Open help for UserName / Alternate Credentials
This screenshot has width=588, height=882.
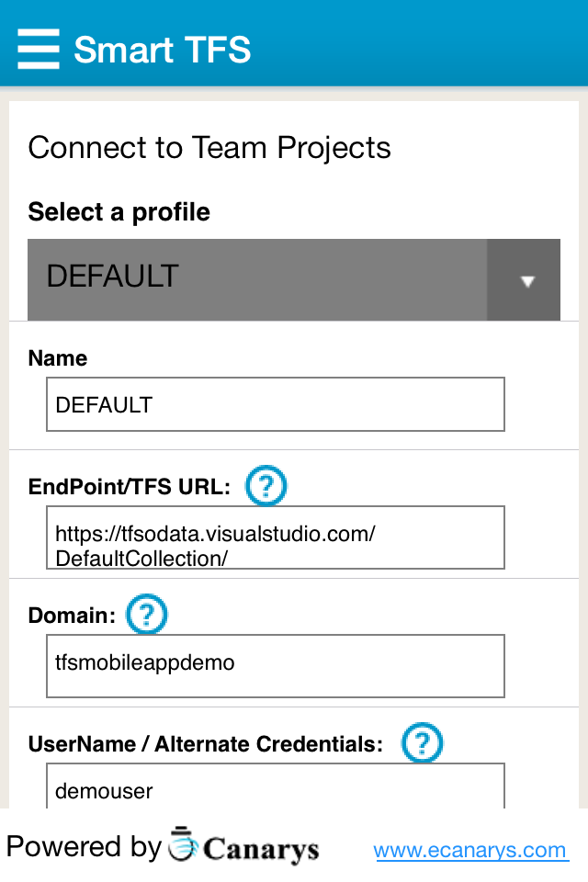coord(423,742)
